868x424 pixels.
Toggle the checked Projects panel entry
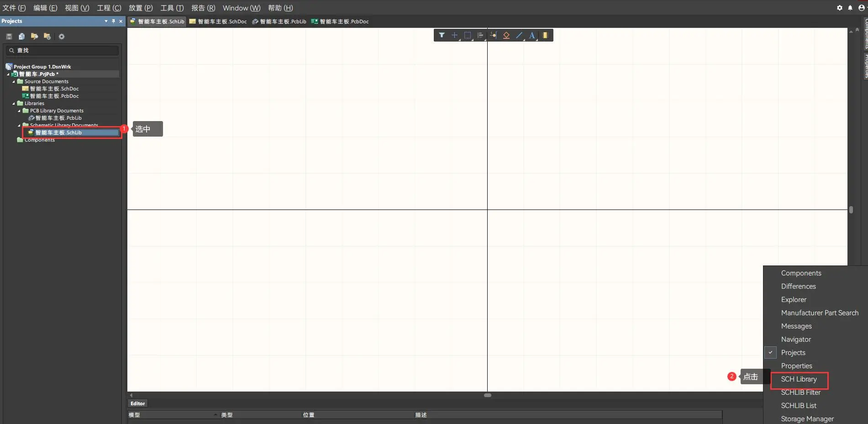click(x=793, y=353)
